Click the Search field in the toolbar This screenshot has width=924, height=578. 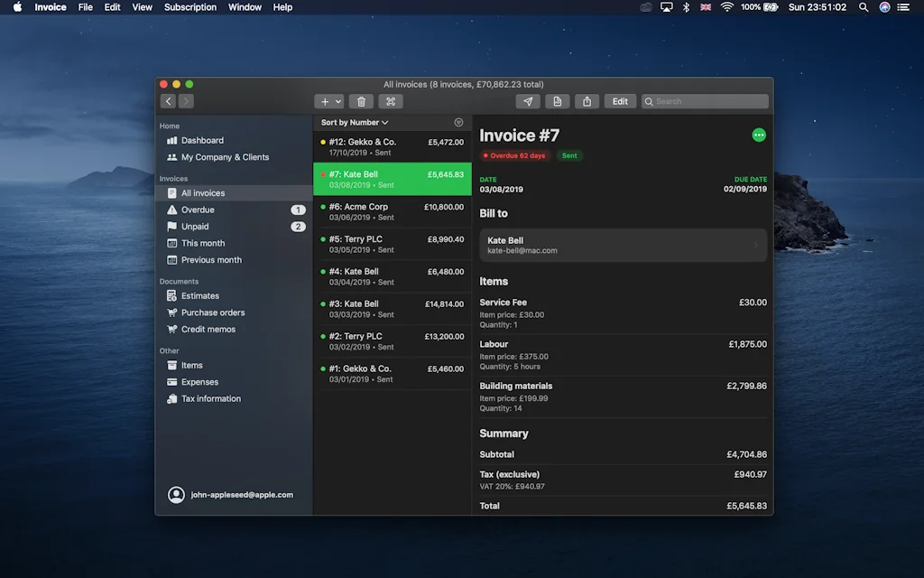pyautogui.click(x=704, y=101)
